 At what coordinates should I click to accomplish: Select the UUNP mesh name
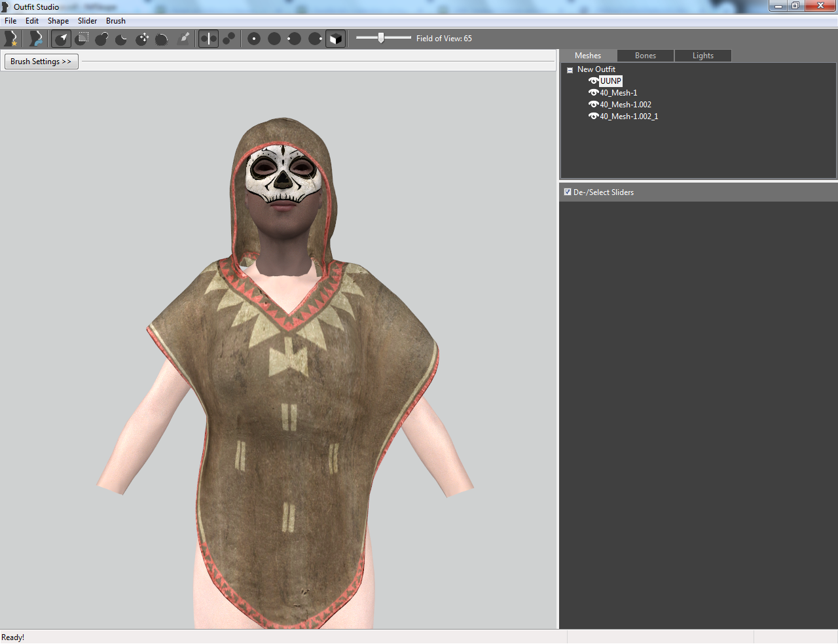(611, 81)
